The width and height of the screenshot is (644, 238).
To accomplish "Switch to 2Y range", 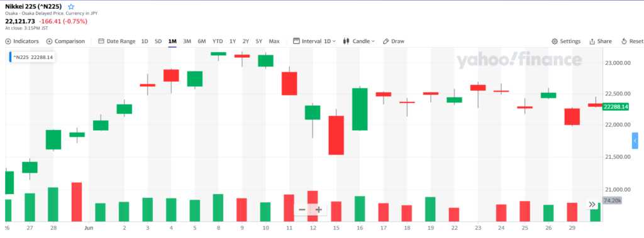I will point(246,41).
